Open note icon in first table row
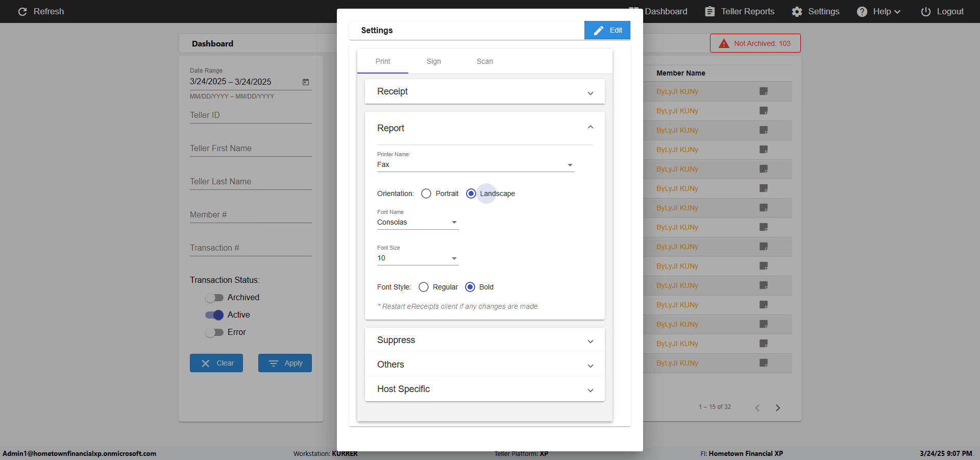This screenshot has height=460, width=980. (764, 91)
